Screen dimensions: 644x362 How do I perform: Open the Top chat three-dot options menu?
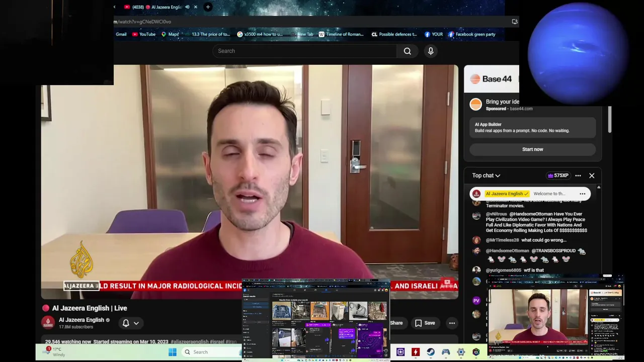pyautogui.click(x=578, y=175)
